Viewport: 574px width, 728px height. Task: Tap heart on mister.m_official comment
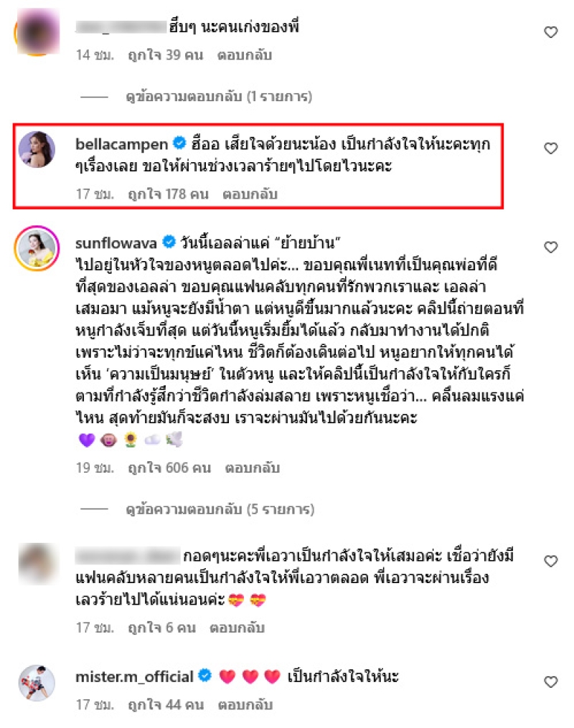550,682
